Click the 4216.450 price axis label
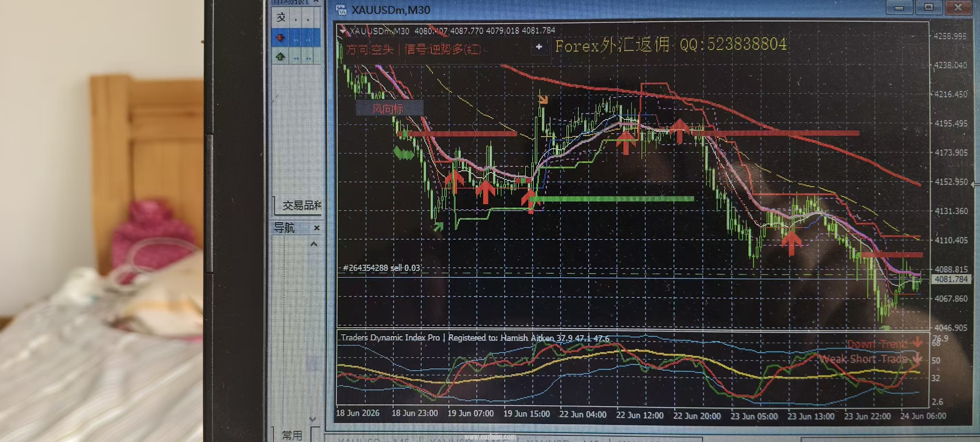The width and height of the screenshot is (980, 442). (x=951, y=94)
